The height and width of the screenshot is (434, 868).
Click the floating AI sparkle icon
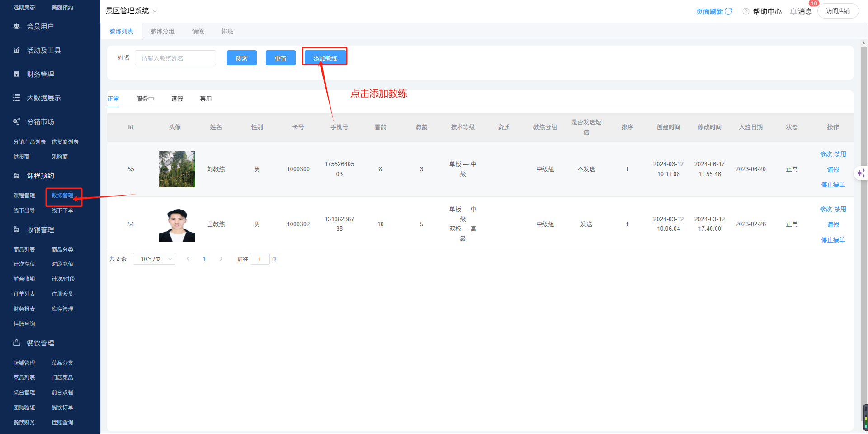coord(860,173)
